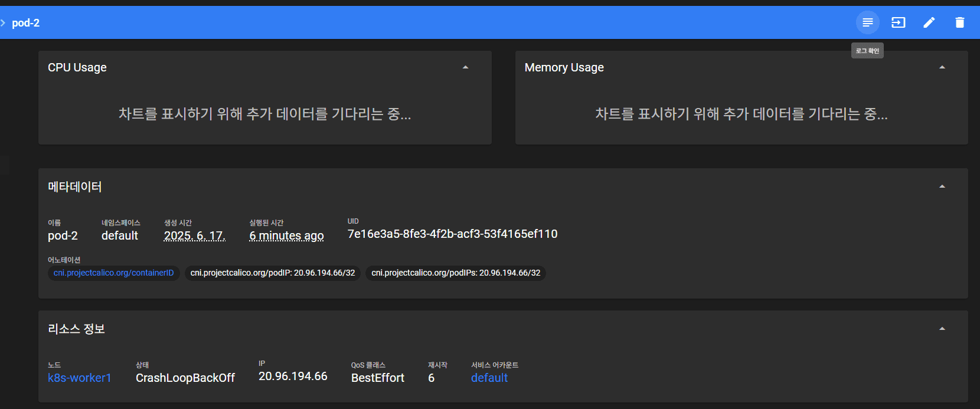
Task: Open the k8s-worker1 node link
Action: coord(79,378)
